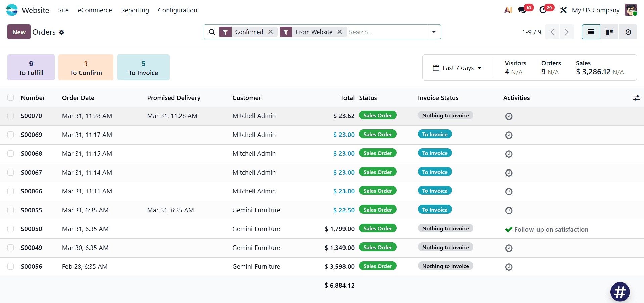Open the Reporting menu
The width and height of the screenshot is (644, 303).
[135, 10]
